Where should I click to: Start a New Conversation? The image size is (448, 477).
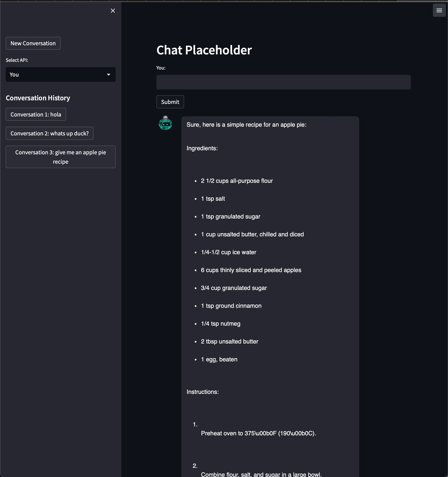(x=33, y=43)
